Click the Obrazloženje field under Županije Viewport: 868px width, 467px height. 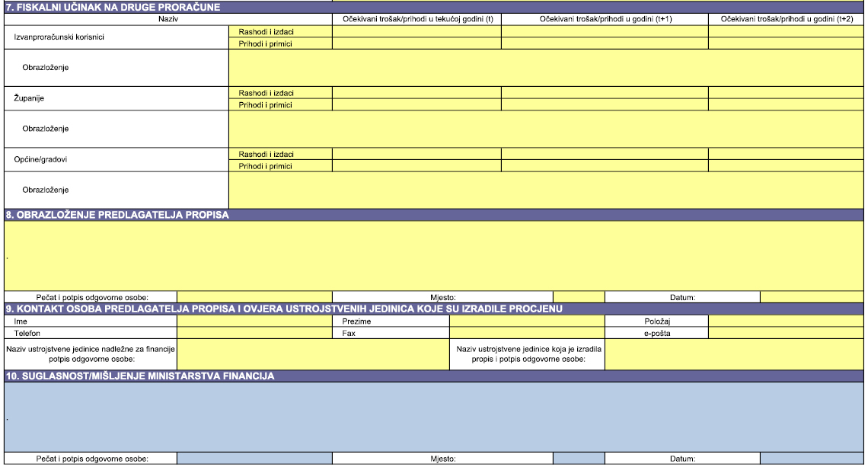546,129
